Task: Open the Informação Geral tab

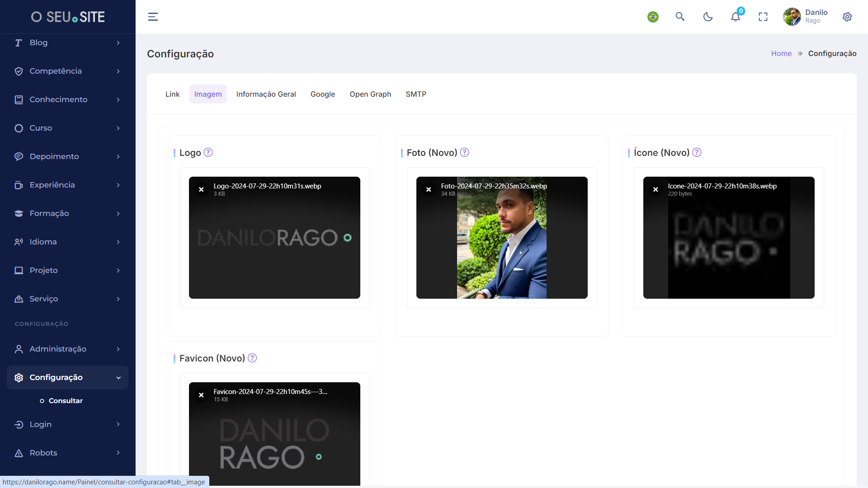Action: [x=266, y=94]
